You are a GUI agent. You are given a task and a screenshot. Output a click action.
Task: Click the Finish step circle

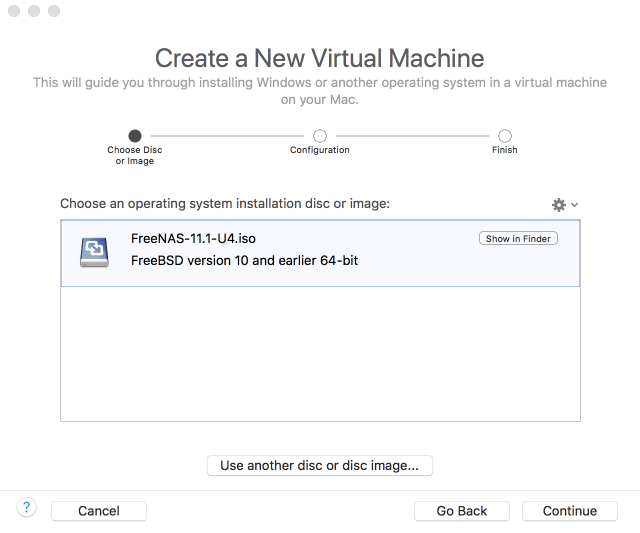[505, 135]
